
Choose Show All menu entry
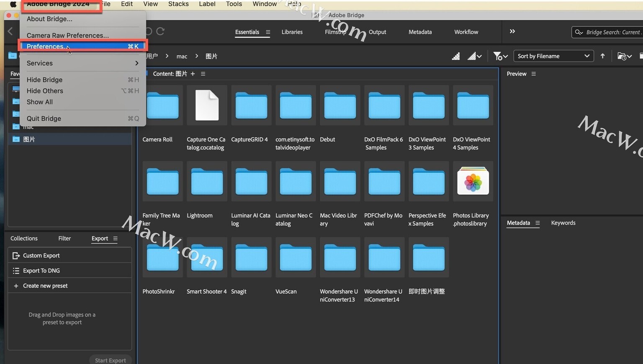82,102
